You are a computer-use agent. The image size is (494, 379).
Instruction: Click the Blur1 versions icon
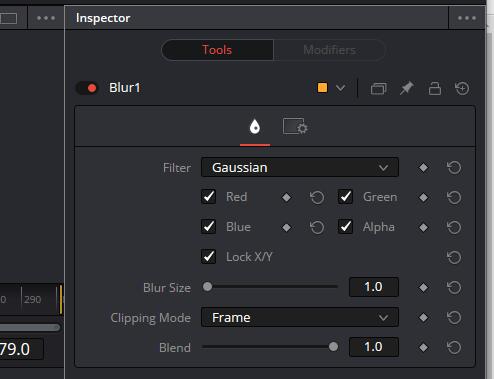click(x=378, y=89)
